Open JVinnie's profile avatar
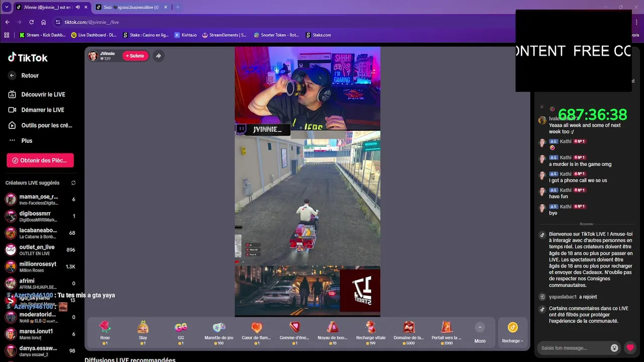Screen dimensions: 644x362 pos(93,56)
